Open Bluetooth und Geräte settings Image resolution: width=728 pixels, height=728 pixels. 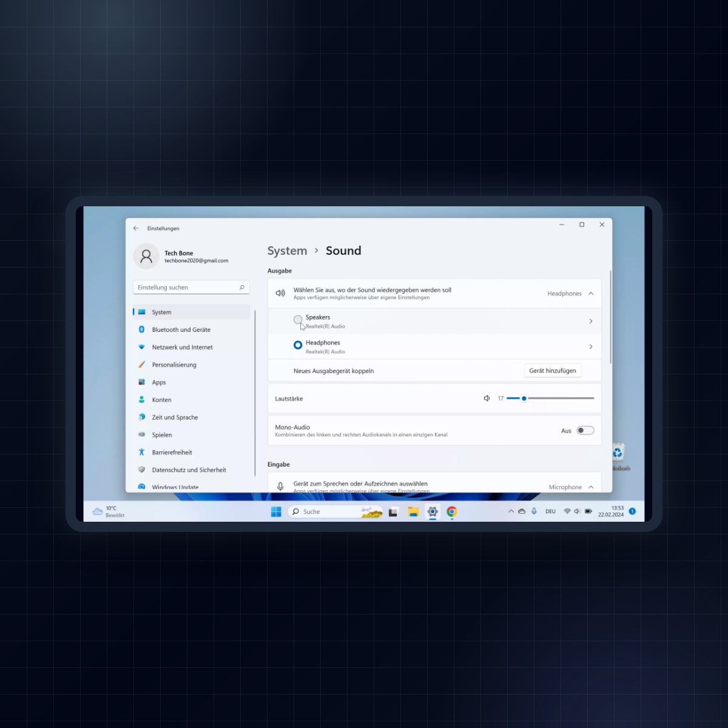point(191,329)
